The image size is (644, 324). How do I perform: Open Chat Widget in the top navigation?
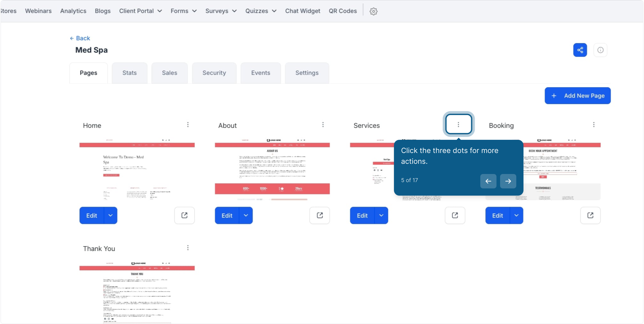tap(303, 11)
